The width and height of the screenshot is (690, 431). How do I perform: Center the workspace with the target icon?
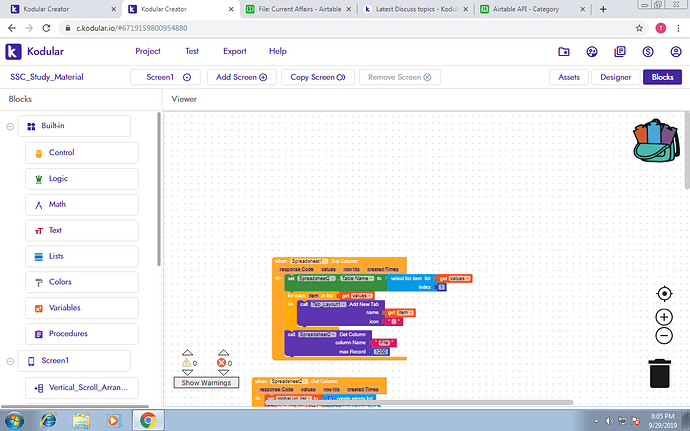click(664, 294)
